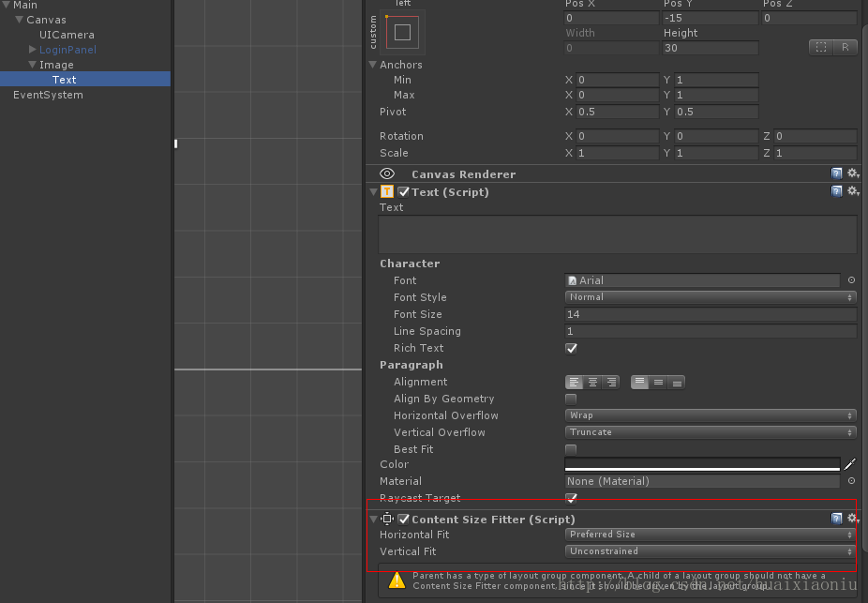Toggle raw edit mode R button
Viewport: 868px width, 603px height.
tap(846, 47)
